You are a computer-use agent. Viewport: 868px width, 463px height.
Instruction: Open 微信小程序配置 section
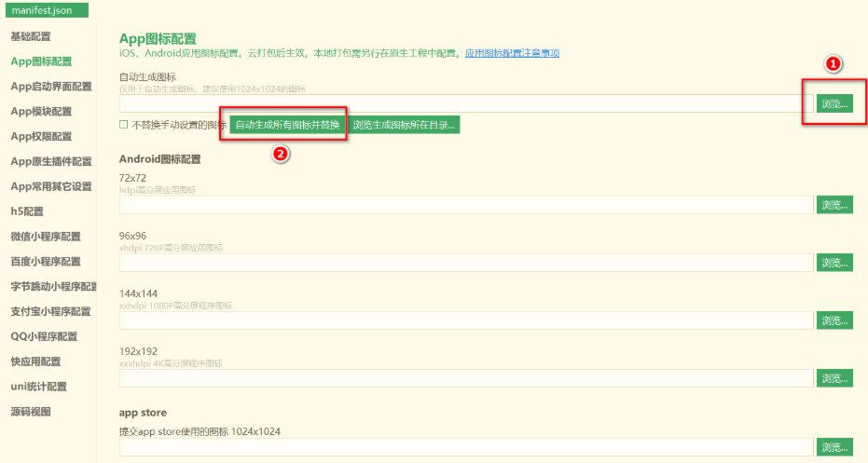pyautogui.click(x=46, y=237)
